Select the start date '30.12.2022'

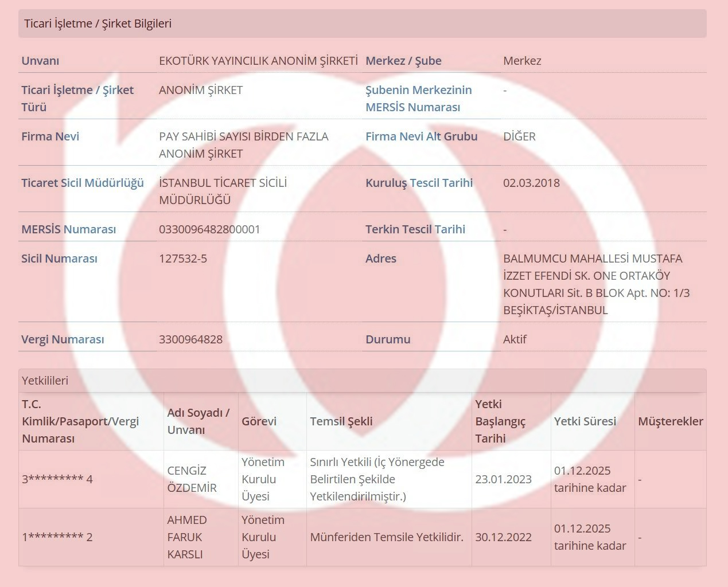[x=503, y=537]
